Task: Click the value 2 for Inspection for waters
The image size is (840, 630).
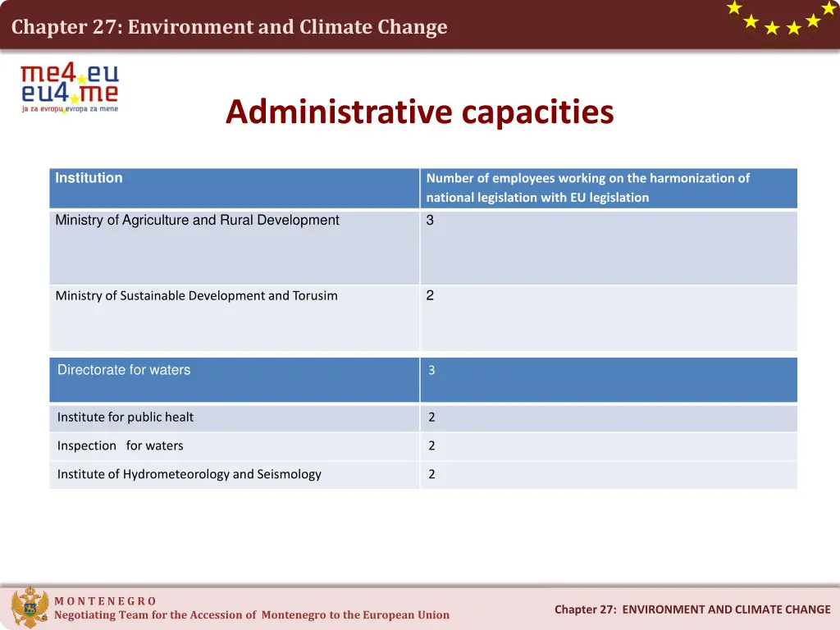Action: 431,445
